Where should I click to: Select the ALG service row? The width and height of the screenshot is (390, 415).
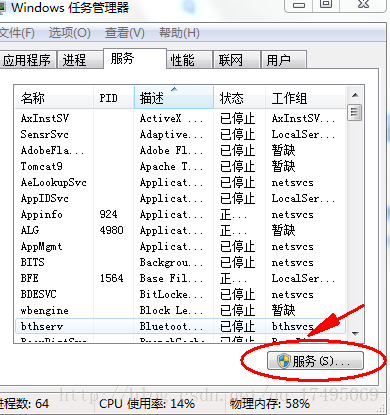180,230
